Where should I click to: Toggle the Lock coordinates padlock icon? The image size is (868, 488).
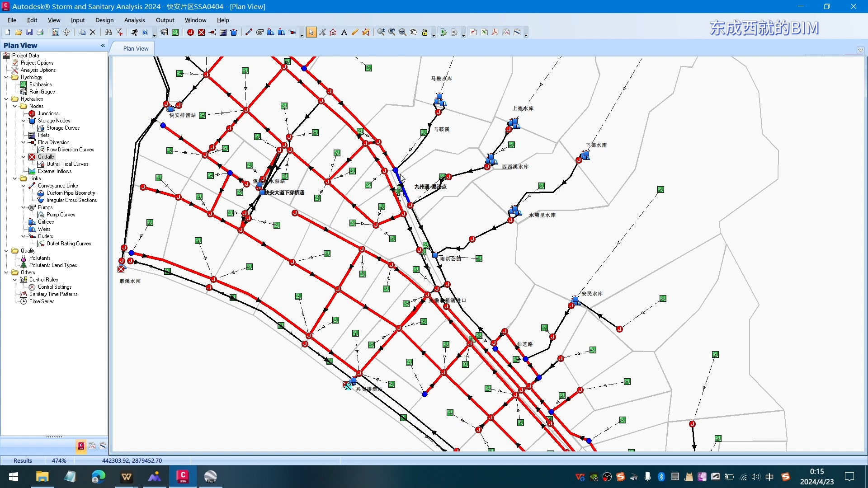coord(425,32)
